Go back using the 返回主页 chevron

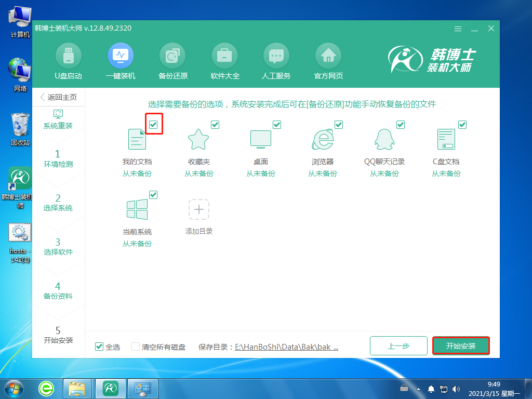[43, 97]
